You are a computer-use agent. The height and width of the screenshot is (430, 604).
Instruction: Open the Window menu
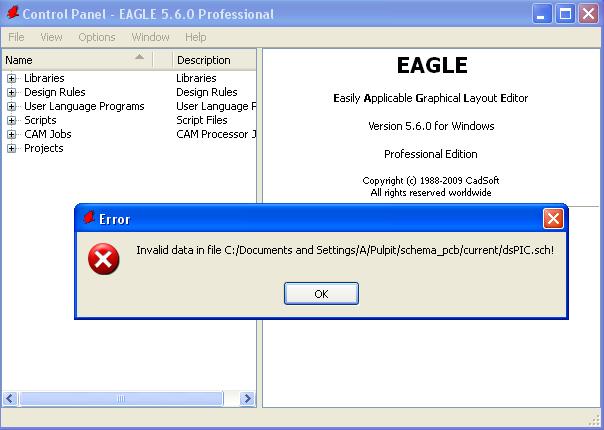point(150,37)
